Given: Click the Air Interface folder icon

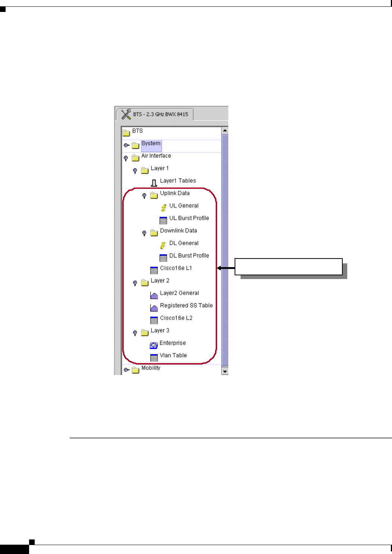Looking at the screenshot, I should point(135,158).
